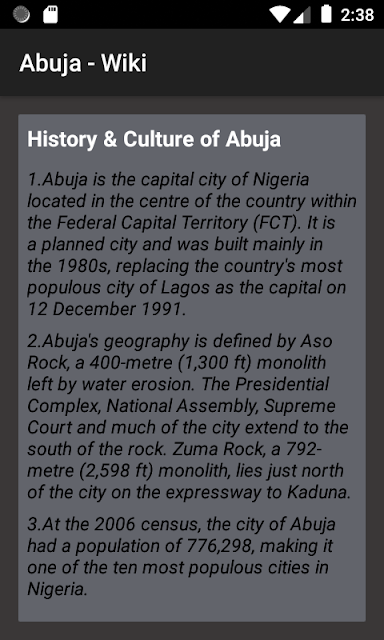Tap the Wi-Fi signal icon in status bar
The image size is (384, 640).
(279, 15)
